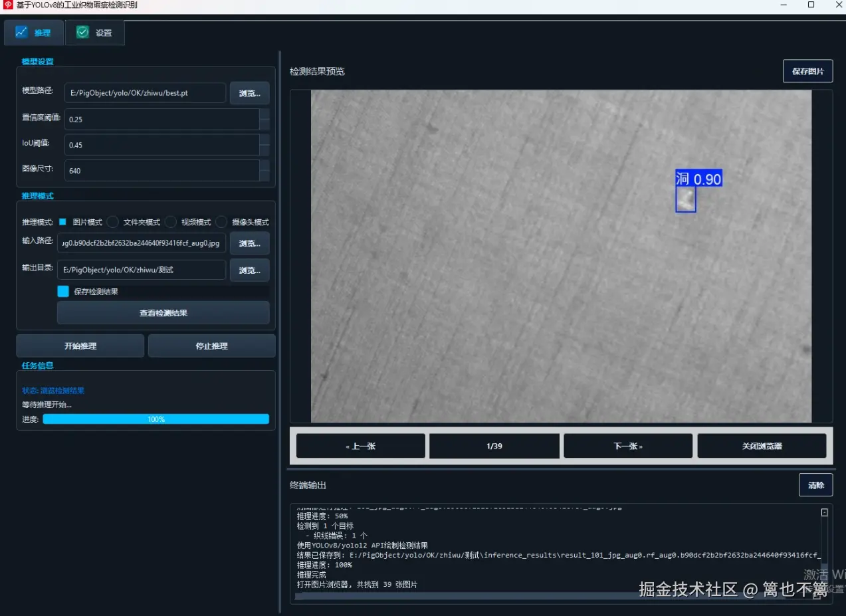Click the line-chart icon on the 推理 tab
This screenshot has width=846, height=616.
click(x=21, y=32)
